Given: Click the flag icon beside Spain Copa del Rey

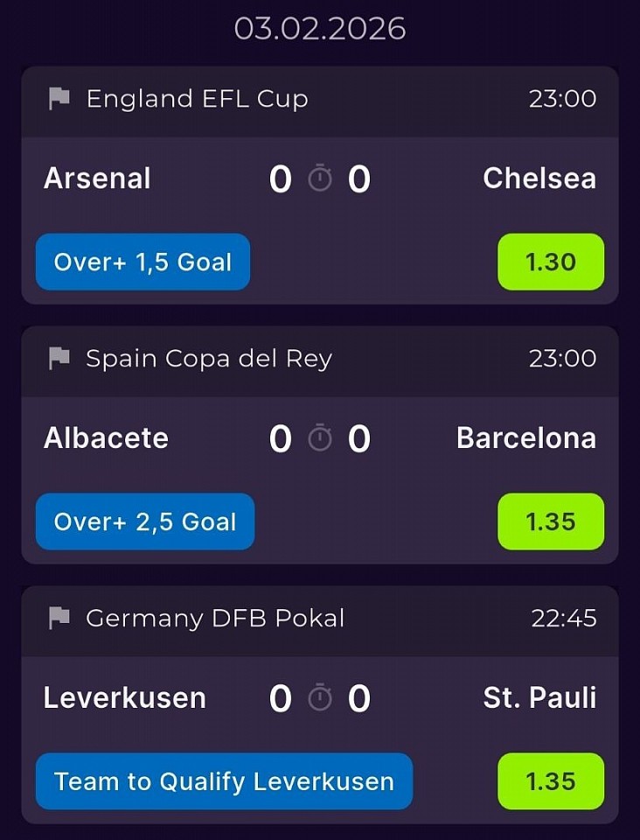Looking at the screenshot, I should pos(59,358).
